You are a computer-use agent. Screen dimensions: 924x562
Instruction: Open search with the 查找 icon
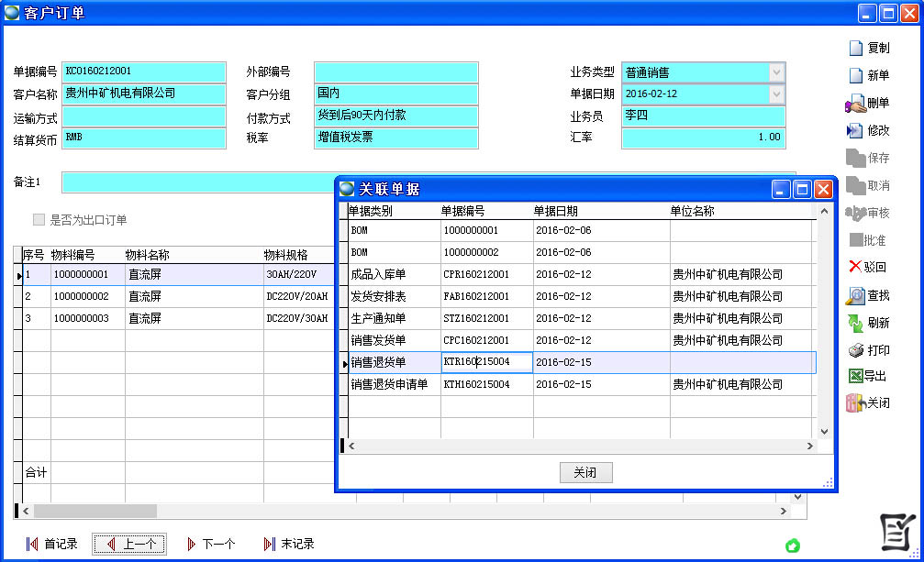coord(855,295)
